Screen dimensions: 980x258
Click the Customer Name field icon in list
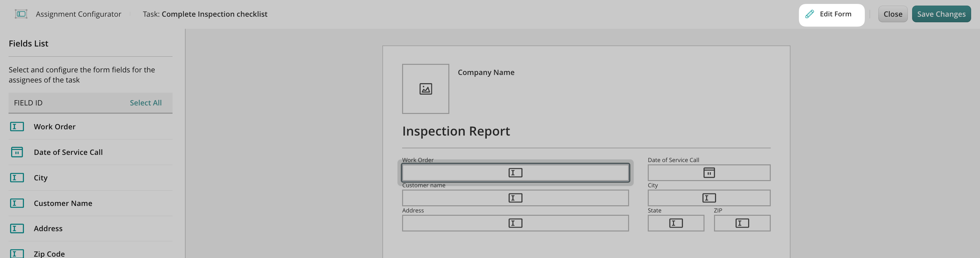coord(17,203)
